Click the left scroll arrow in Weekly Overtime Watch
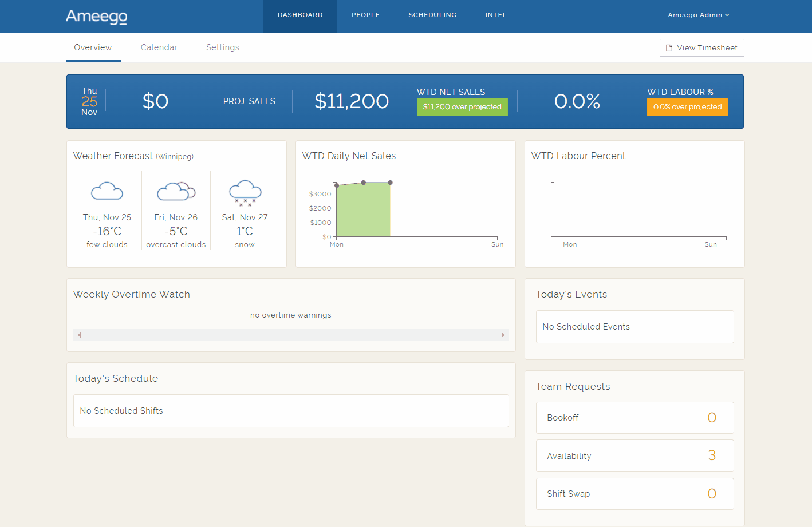Viewport: 812px width, 527px height. click(x=79, y=335)
